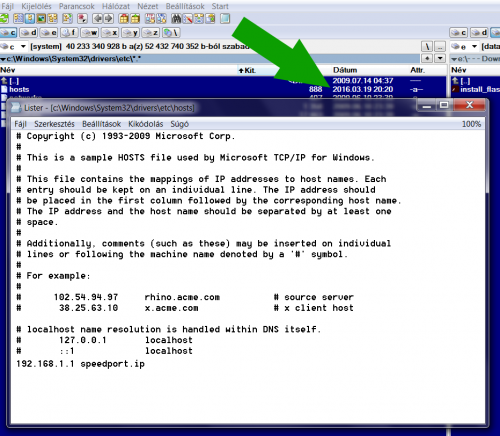Image resolution: width=500 pixels, height=436 pixels.
Task: Click root directory backslash button
Action: point(427,46)
